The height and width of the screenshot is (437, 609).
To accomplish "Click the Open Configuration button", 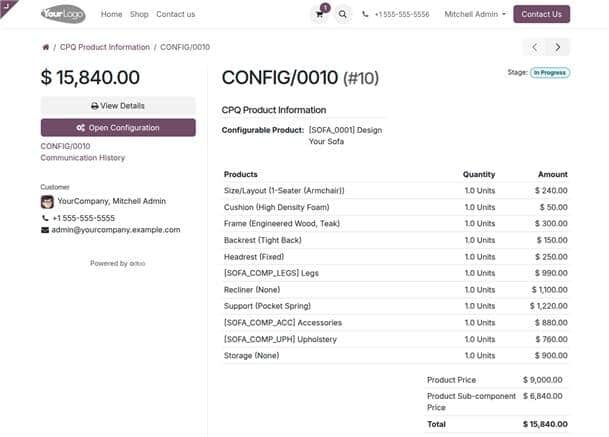I will tap(118, 128).
